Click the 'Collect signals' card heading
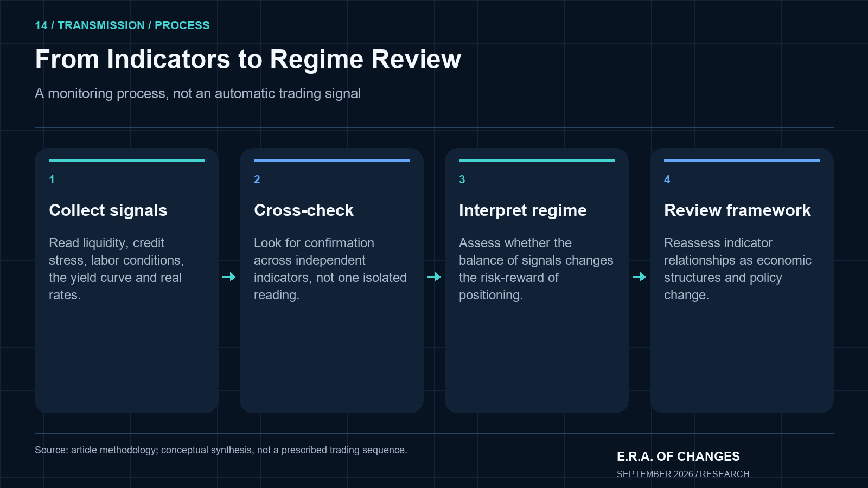The width and height of the screenshot is (868, 488). 108,210
